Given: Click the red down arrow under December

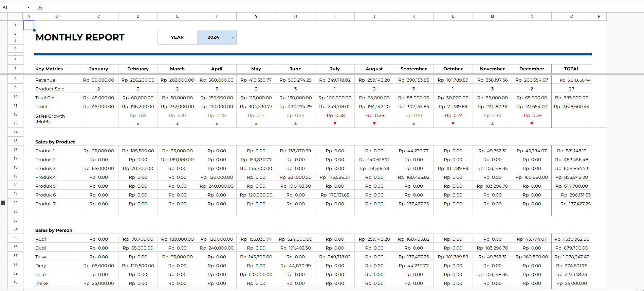Looking at the screenshot, I should (x=532, y=124).
